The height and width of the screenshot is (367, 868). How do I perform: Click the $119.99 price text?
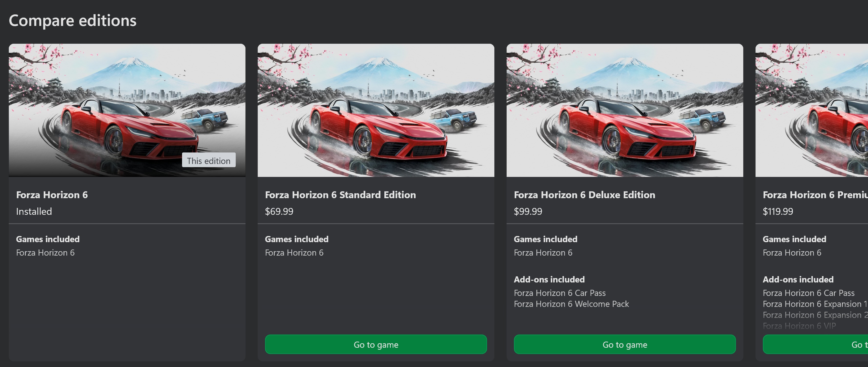(x=778, y=212)
